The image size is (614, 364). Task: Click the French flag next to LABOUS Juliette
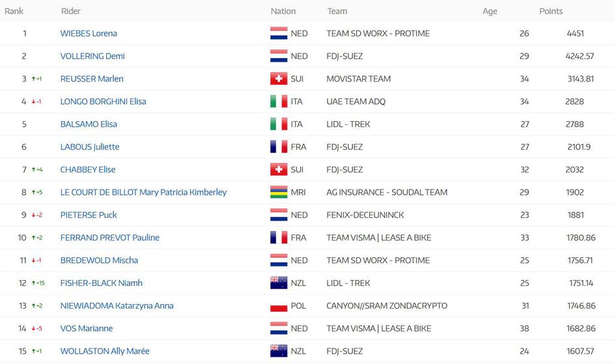point(279,147)
